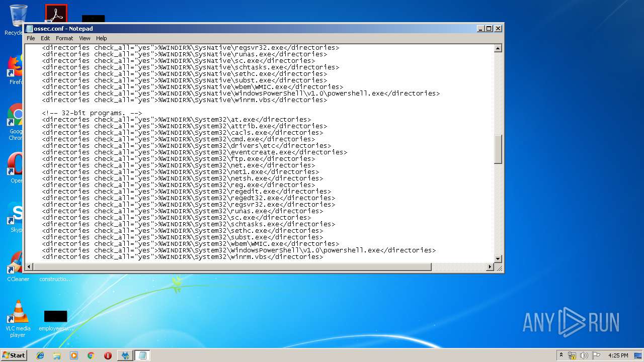
Task: Select the Notepad taskbar button
Action: (x=142, y=355)
